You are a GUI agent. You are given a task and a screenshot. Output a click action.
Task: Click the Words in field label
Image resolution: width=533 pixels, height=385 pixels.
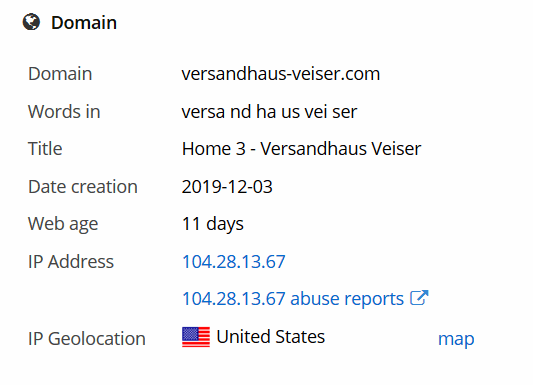click(64, 111)
